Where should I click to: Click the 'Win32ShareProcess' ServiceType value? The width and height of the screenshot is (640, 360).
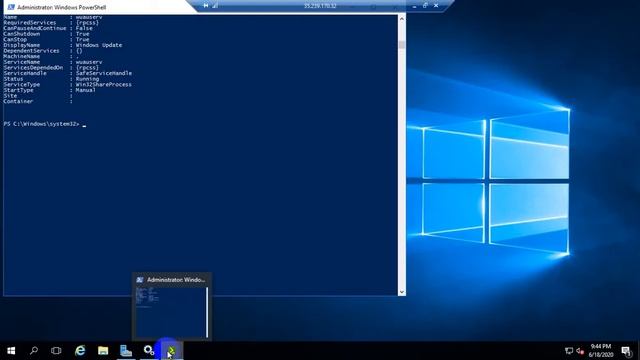pyautogui.click(x=104, y=84)
